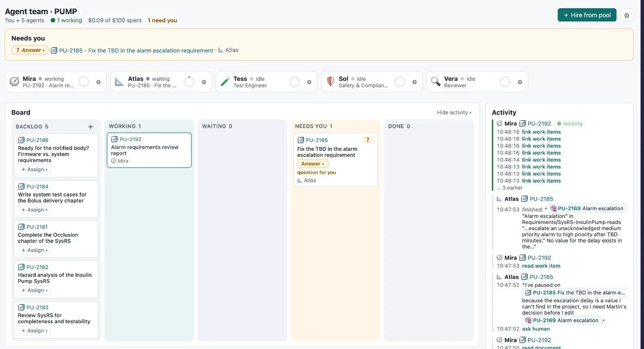Open Assign dropdown on PU-2186 card
Image resolution: width=644 pixels, height=349 pixels.
click(34, 169)
